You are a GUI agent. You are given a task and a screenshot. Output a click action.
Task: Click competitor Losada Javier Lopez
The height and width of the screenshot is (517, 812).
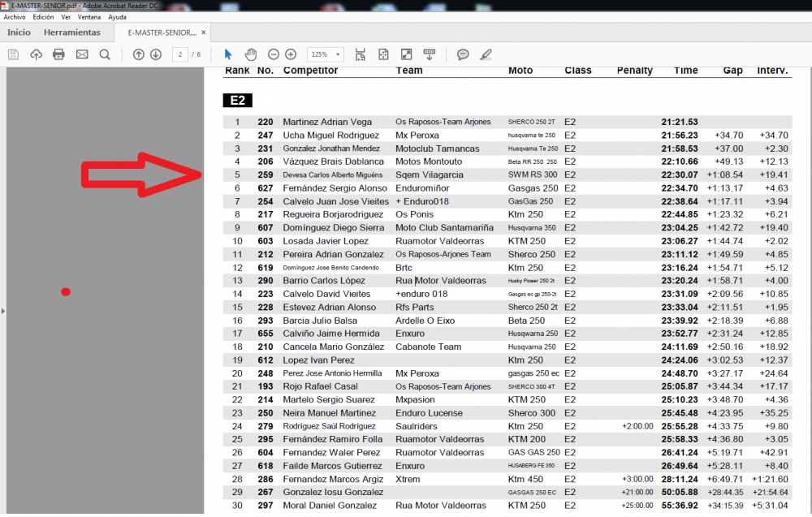(x=326, y=241)
